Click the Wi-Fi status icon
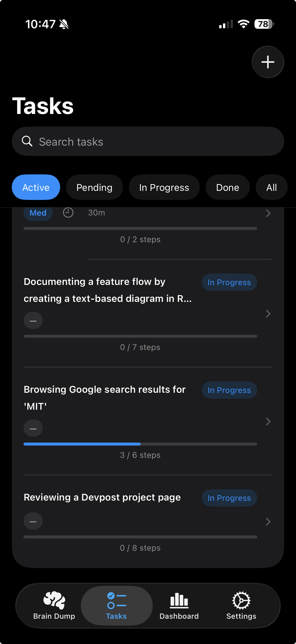 tap(243, 24)
